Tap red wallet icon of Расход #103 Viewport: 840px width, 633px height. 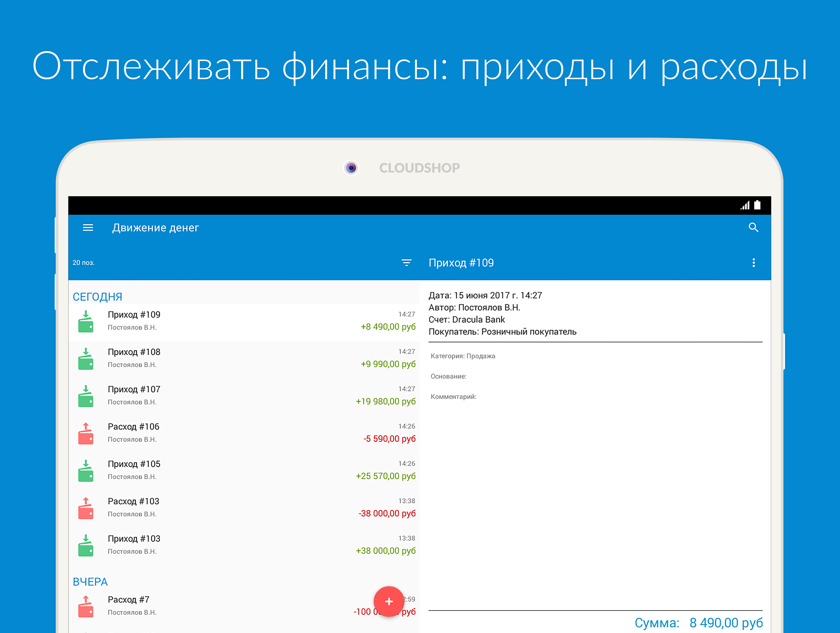point(86,508)
